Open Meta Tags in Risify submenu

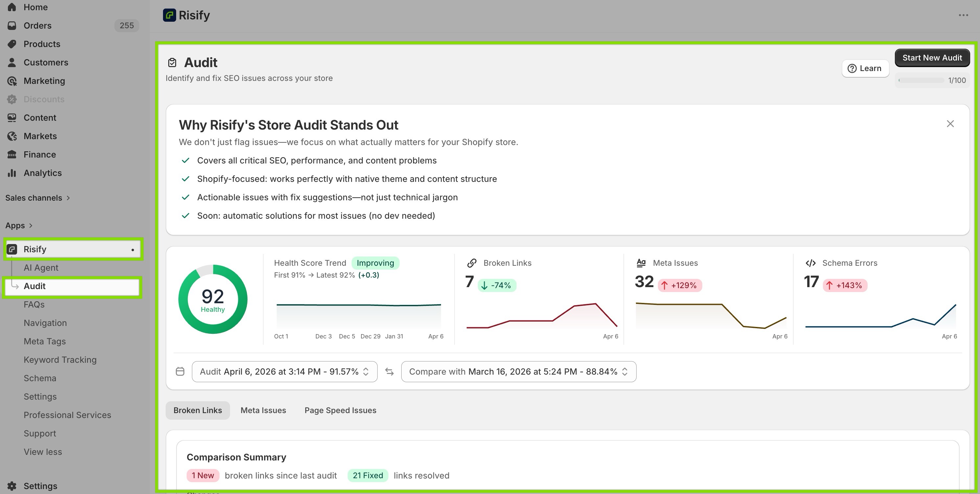(45, 341)
